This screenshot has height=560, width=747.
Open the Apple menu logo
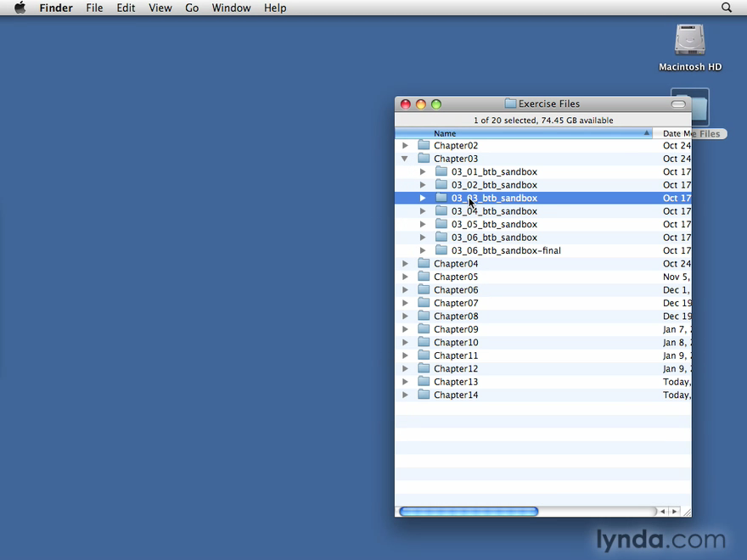click(20, 8)
